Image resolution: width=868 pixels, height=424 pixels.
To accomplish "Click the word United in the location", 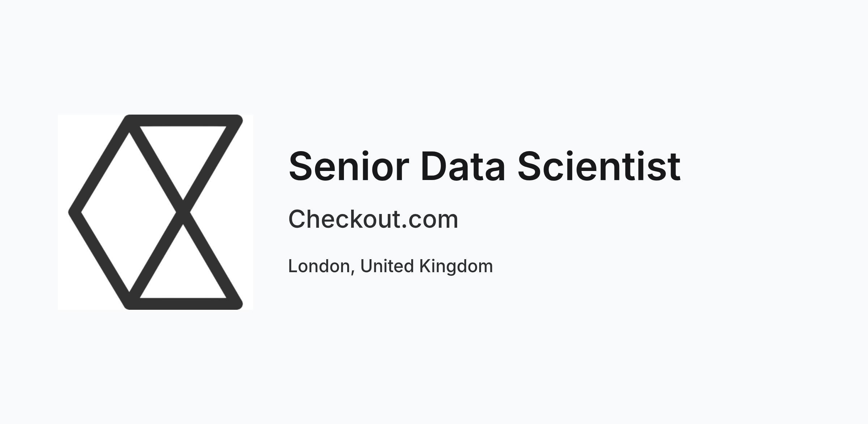I will 387,266.
